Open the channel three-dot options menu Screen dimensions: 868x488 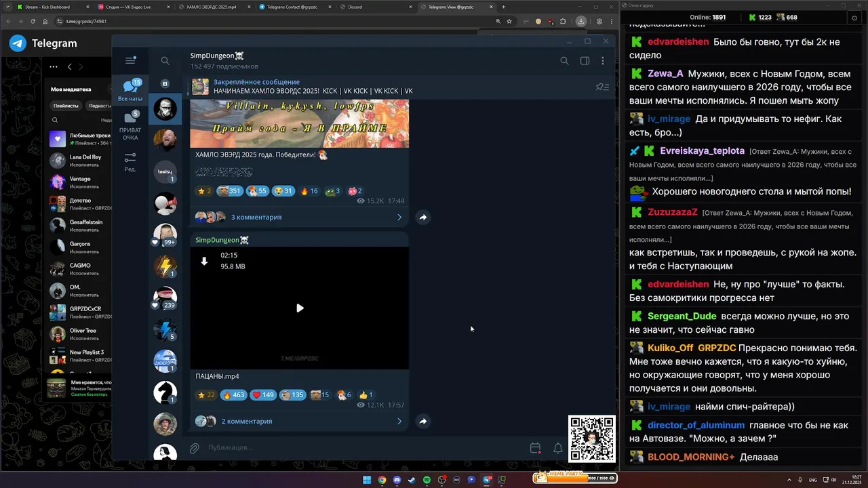click(602, 60)
